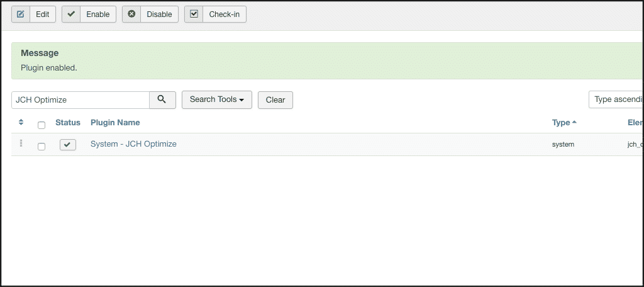Click the Enable checkmark icon

[71, 14]
